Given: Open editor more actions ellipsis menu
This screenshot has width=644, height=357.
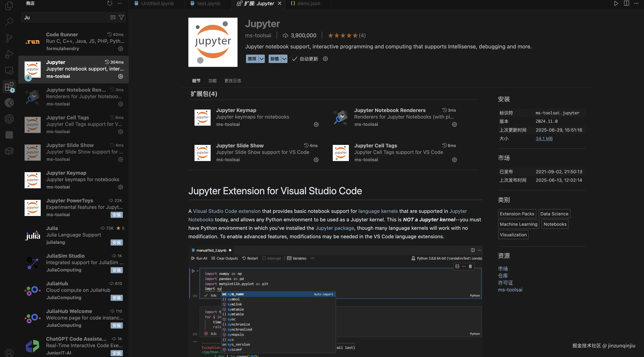Looking at the screenshot, I should point(636,3).
